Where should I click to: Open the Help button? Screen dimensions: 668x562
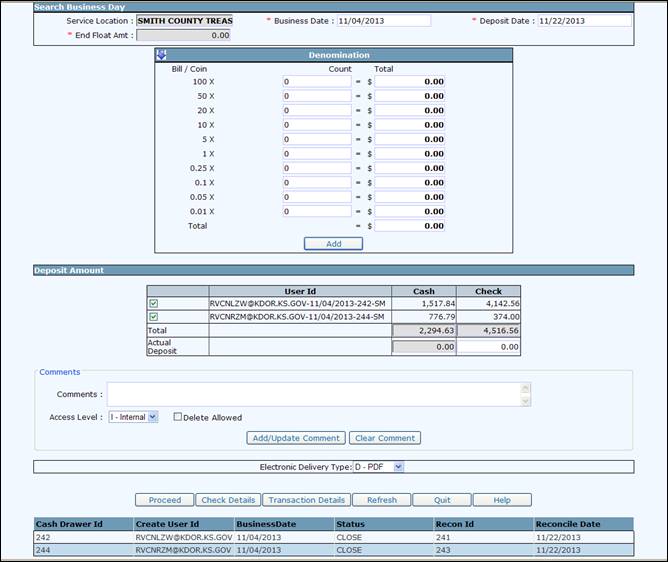(501, 500)
